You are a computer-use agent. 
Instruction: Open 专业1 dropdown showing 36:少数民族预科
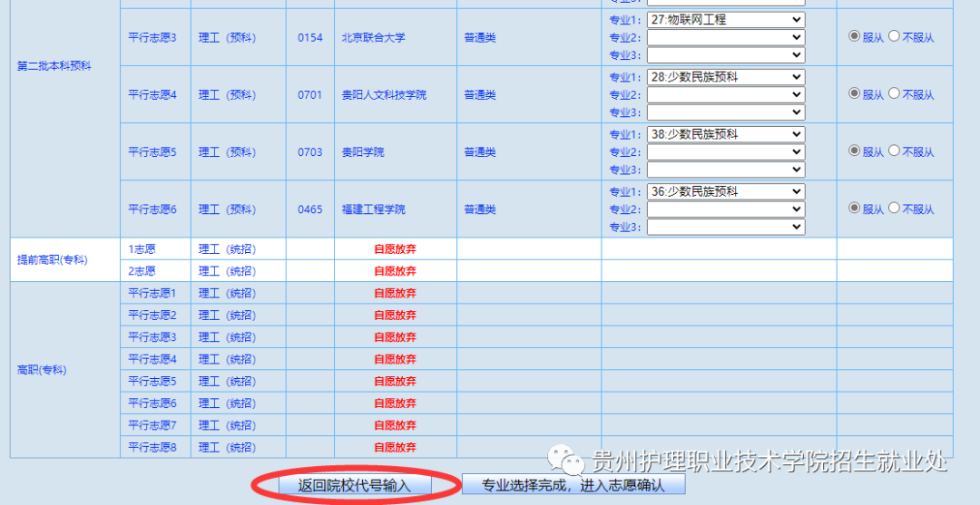[725, 191]
